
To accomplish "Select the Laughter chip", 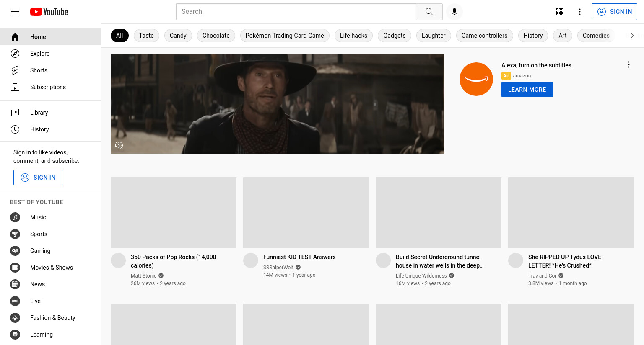I will pyautogui.click(x=434, y=36).
